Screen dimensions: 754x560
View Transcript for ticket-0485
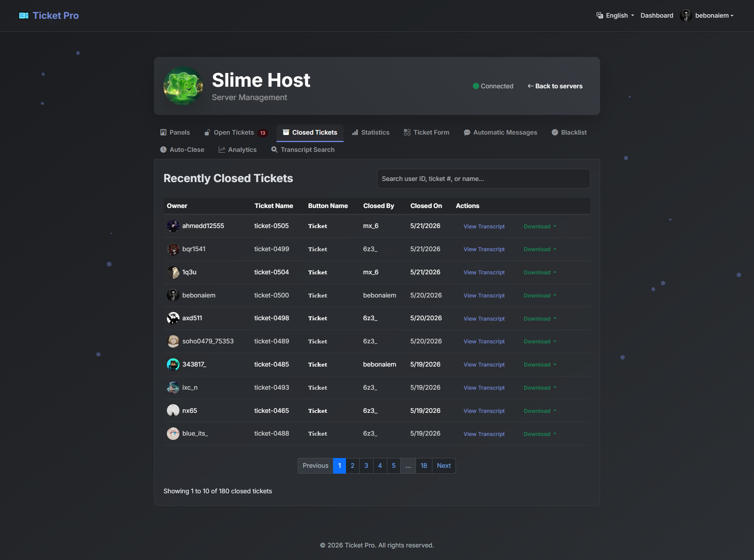click(484, 365)
